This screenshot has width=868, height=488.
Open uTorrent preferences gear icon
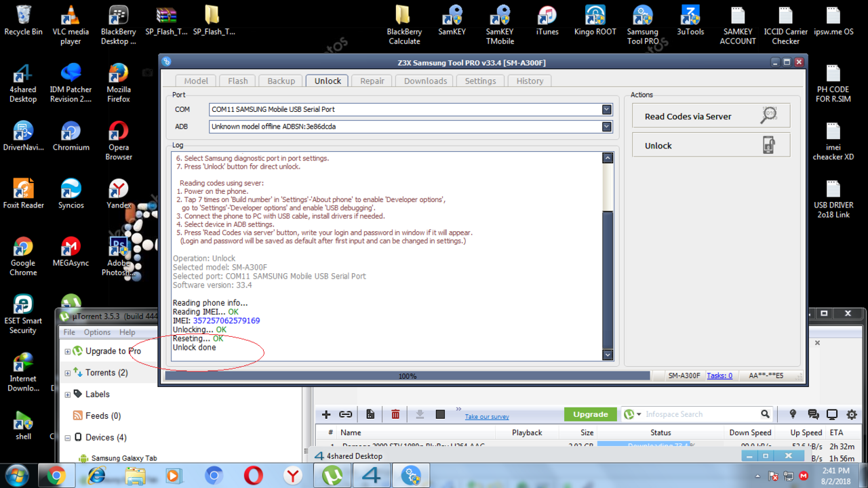coord(852,414)
